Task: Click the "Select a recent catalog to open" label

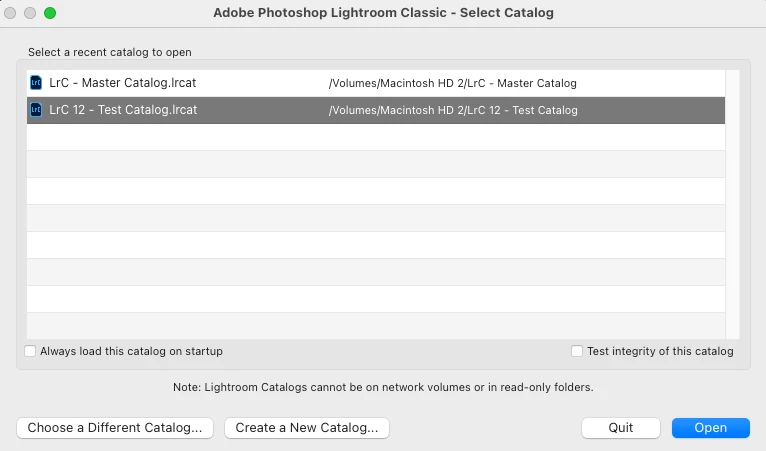Action: pos(110,52)
